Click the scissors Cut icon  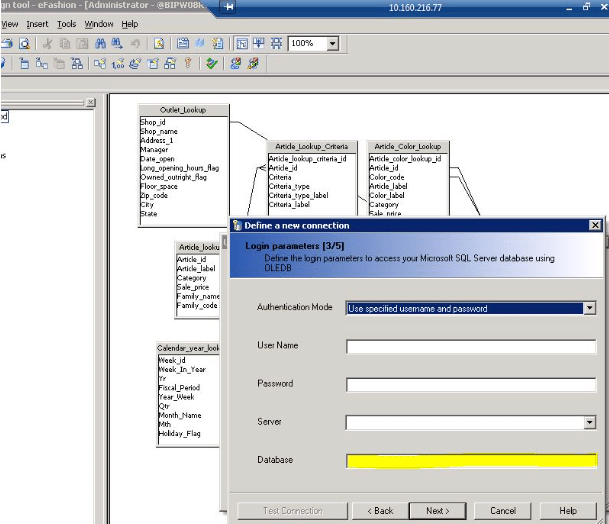click(x=48, y=44)
